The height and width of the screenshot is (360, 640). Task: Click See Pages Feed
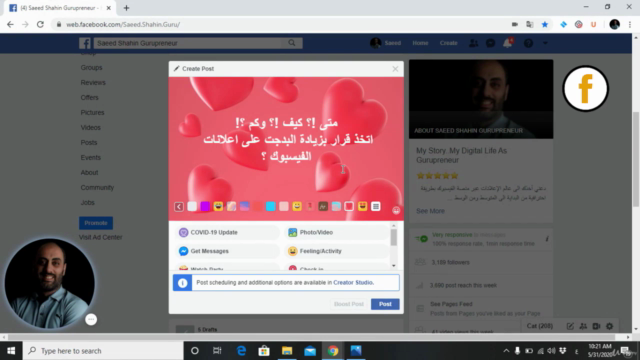click(x=451, y=304)
